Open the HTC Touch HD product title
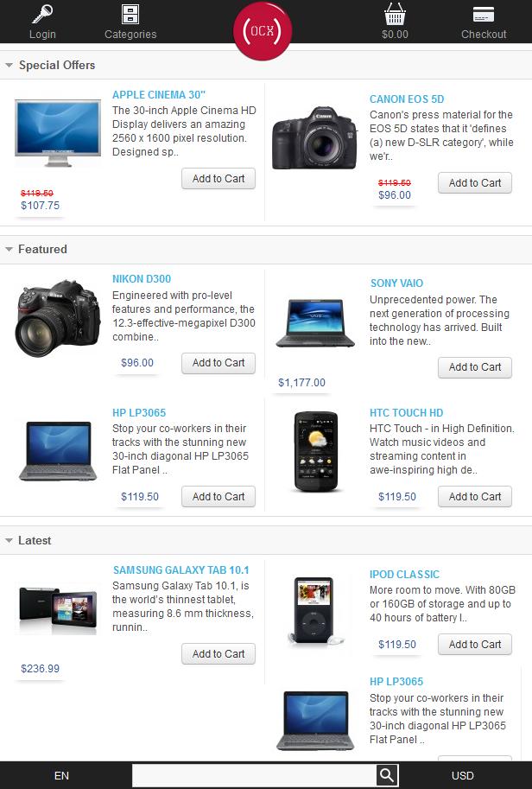The width and height of the screenshot is (532, 789). pyautogui.click(x=406, y=412)
